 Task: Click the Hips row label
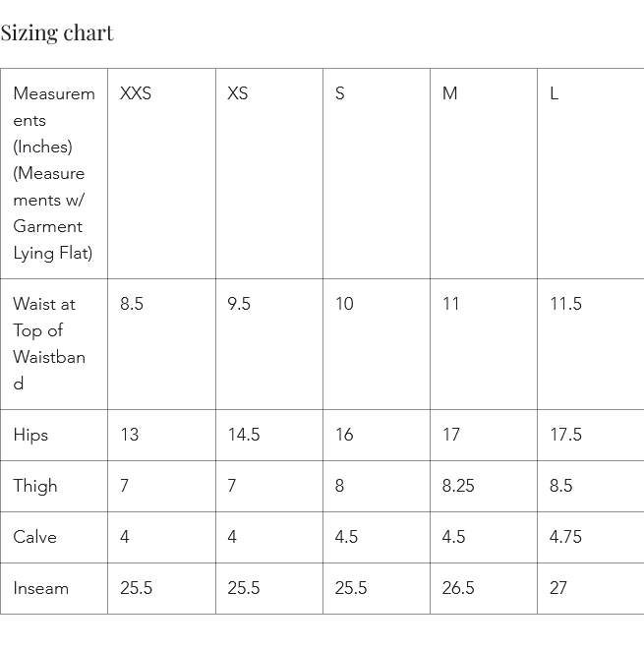(x=30, y=435)
